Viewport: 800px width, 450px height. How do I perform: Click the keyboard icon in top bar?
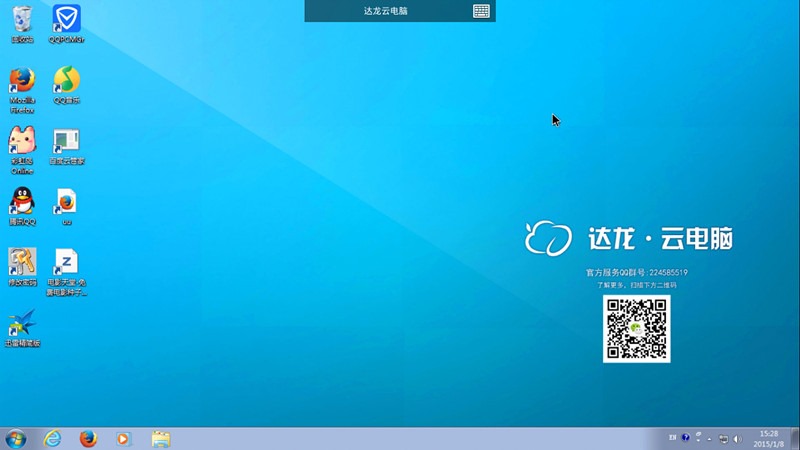481,11
